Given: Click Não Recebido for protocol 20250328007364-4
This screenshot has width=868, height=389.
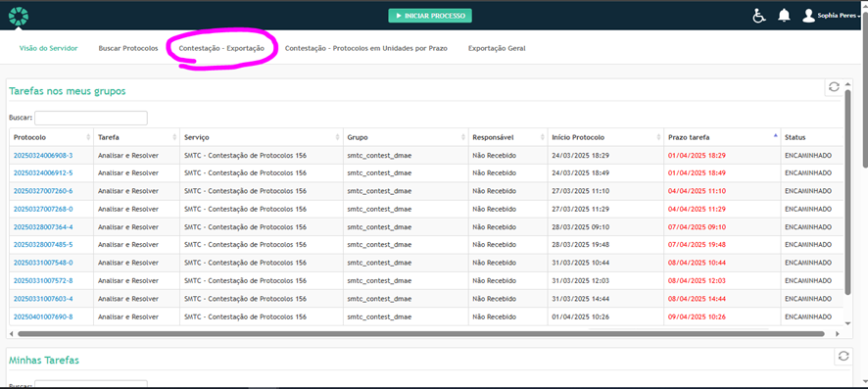Looking at the screenshot, I should (495, 227).
